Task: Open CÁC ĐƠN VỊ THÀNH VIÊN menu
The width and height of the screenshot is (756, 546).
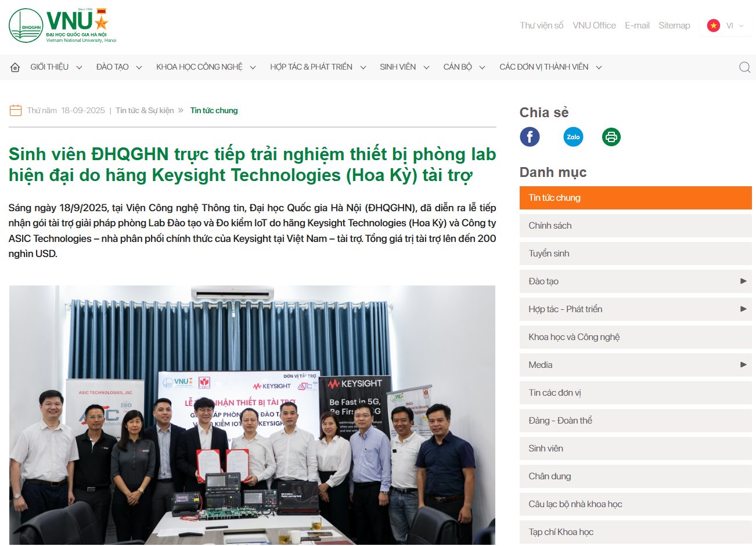Action: pos(550,67)
